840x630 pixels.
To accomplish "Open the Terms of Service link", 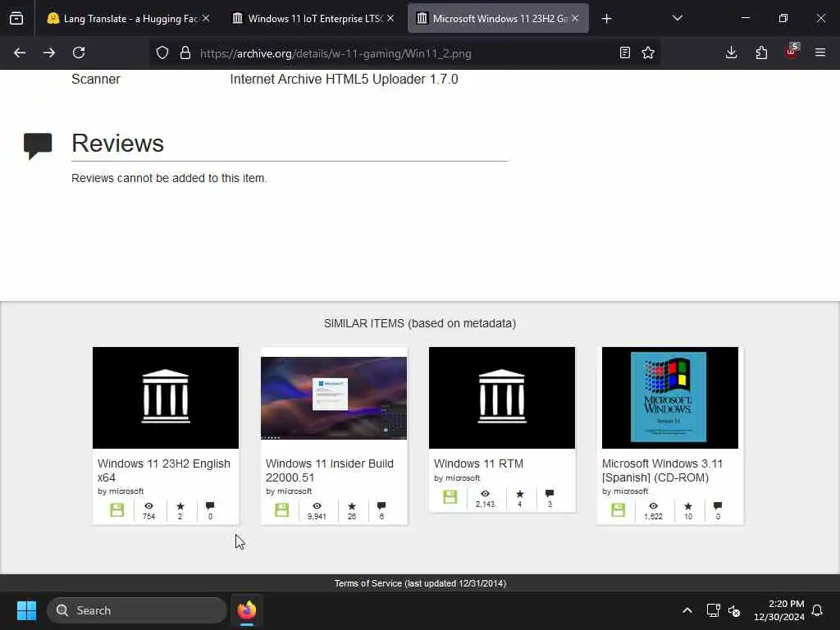I will point(421,583).
